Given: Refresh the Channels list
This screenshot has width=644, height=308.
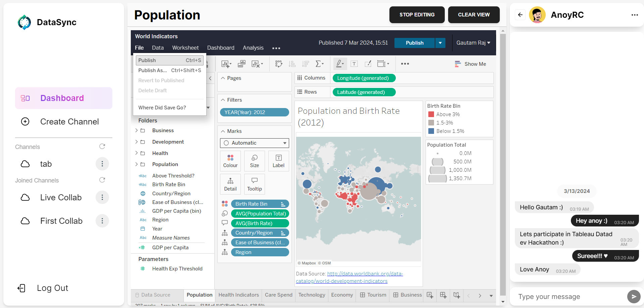Looking at the screenshot, I should pyautogui.click(x=102, y=147).
